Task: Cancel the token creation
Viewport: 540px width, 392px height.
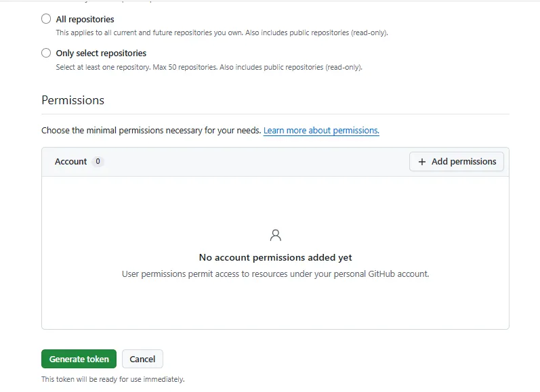Action: click(142, 359)
